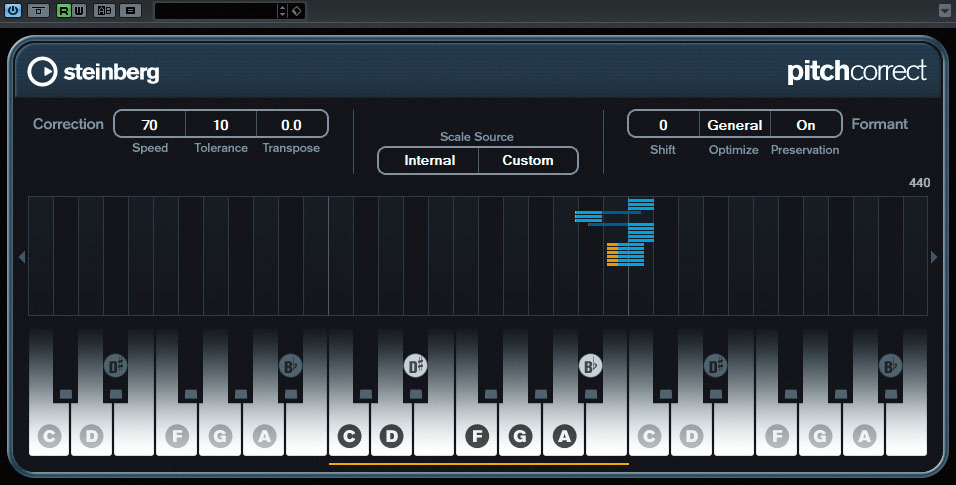This screenshot has height=485, width=956.
Task: Click C key in active middle octave
Action: [349, 436]
